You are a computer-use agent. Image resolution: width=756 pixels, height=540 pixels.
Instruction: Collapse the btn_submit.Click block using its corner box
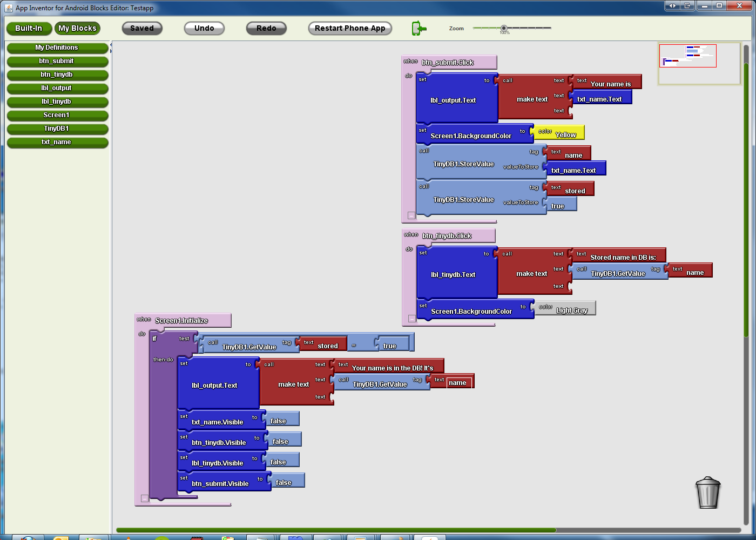(411, 215)
